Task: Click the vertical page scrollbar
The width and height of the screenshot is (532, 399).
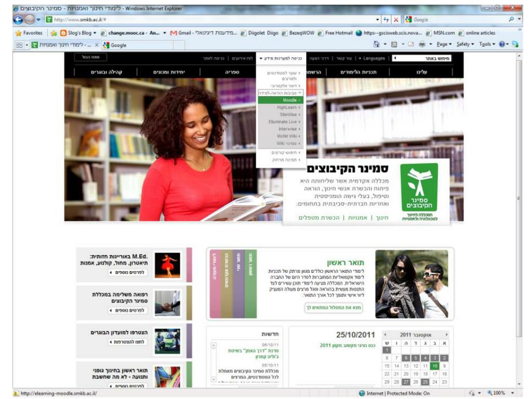Action: [519, 198]
